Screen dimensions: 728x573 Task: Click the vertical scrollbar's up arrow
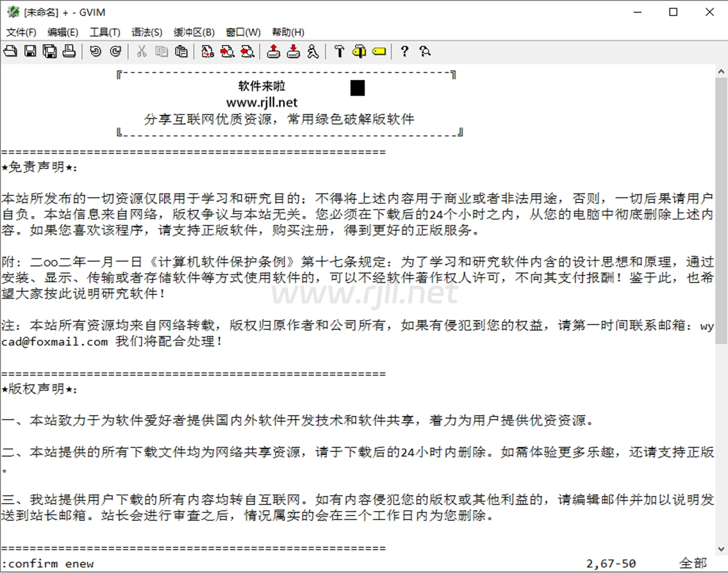point(721,72)
